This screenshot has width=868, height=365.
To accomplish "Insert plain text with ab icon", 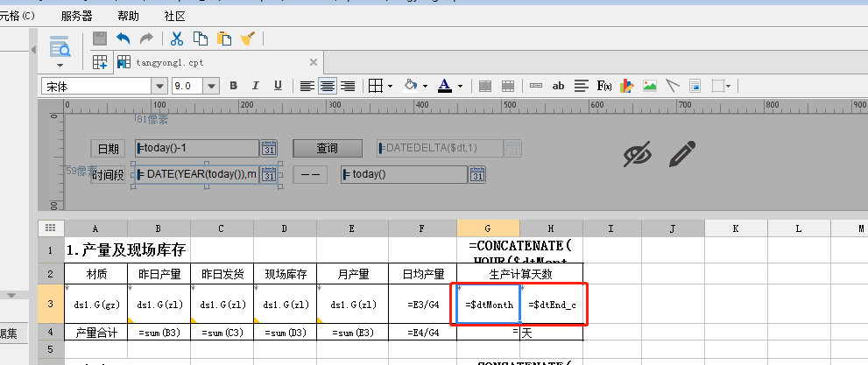I will tap(559, 86).
